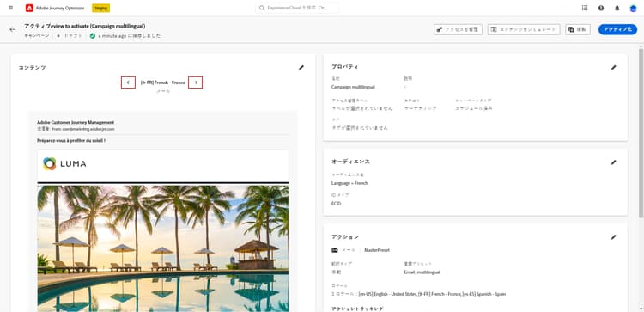The height and width of the screenshot is (312, 644).
Task: Open the user profile avatar
Action: coord(633,8)
